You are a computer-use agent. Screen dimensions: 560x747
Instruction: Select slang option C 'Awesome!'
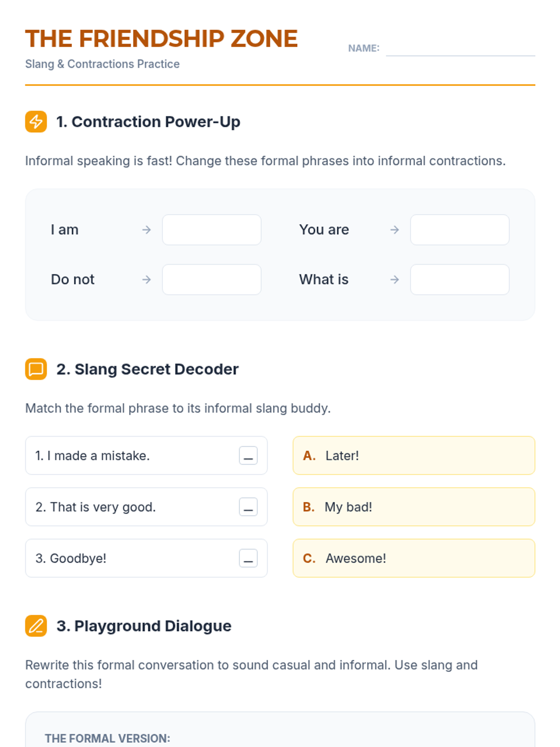coord(414,558)
